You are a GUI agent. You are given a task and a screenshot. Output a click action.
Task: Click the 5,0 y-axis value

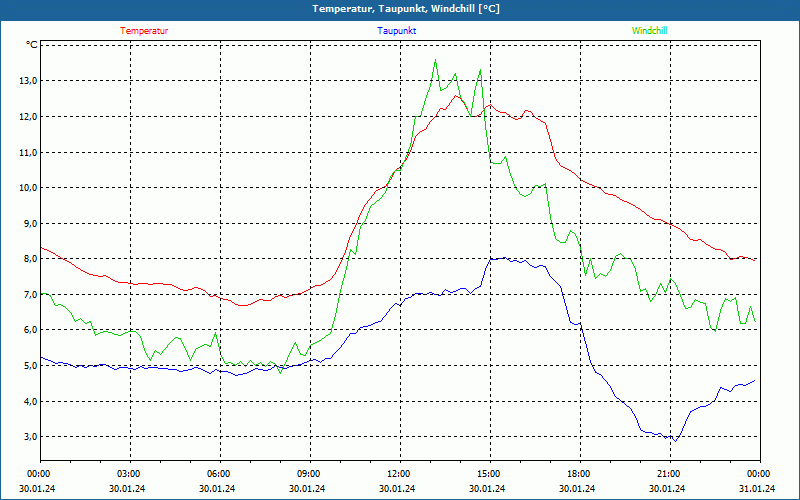click(x=31, y=366)
